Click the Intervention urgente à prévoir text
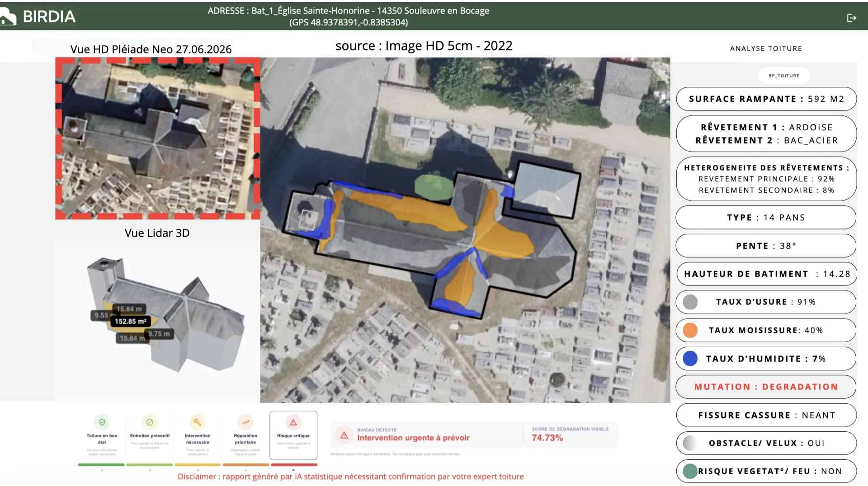Screen dimensions: 868x486 coord(413,438)
